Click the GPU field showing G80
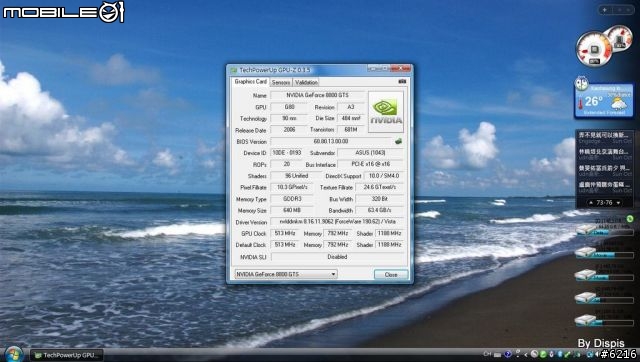640x362 pixels. [289, 107]
